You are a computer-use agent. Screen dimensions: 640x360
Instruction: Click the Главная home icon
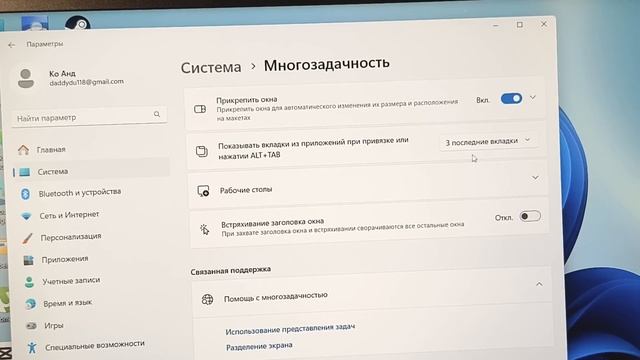click(x=24, y=150)
